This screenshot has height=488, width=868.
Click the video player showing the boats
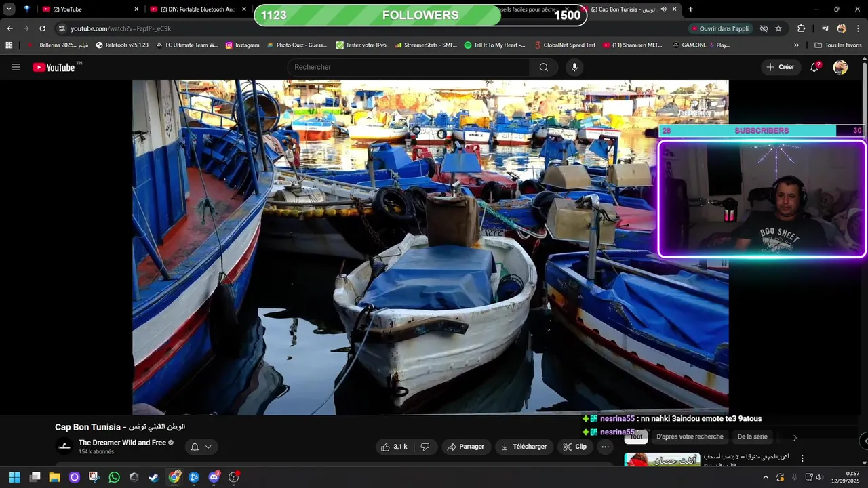[430, 247]
